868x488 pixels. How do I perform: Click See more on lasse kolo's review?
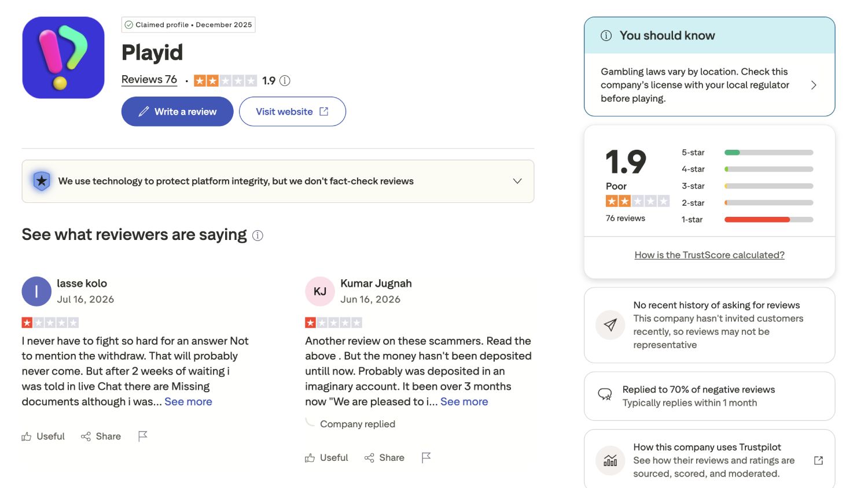[x=188, y=401]
